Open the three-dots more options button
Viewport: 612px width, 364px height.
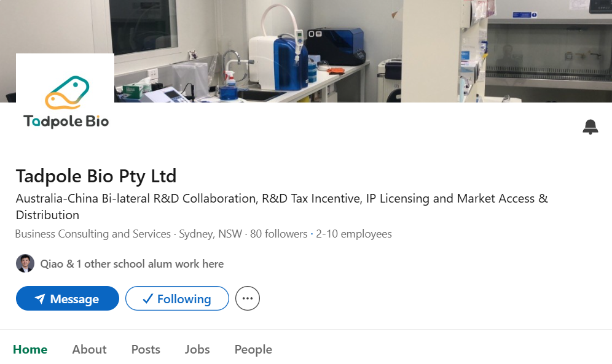tap(248, 299)
